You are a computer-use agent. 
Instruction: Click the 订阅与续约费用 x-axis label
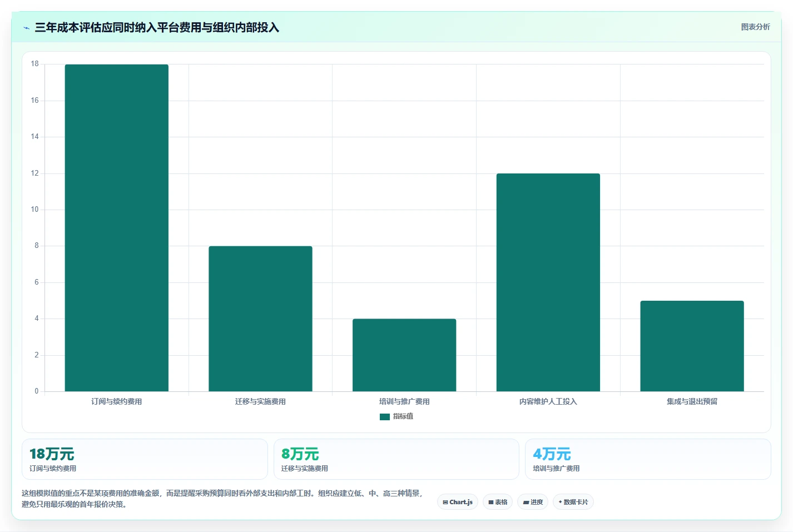[x=117, y=401]
